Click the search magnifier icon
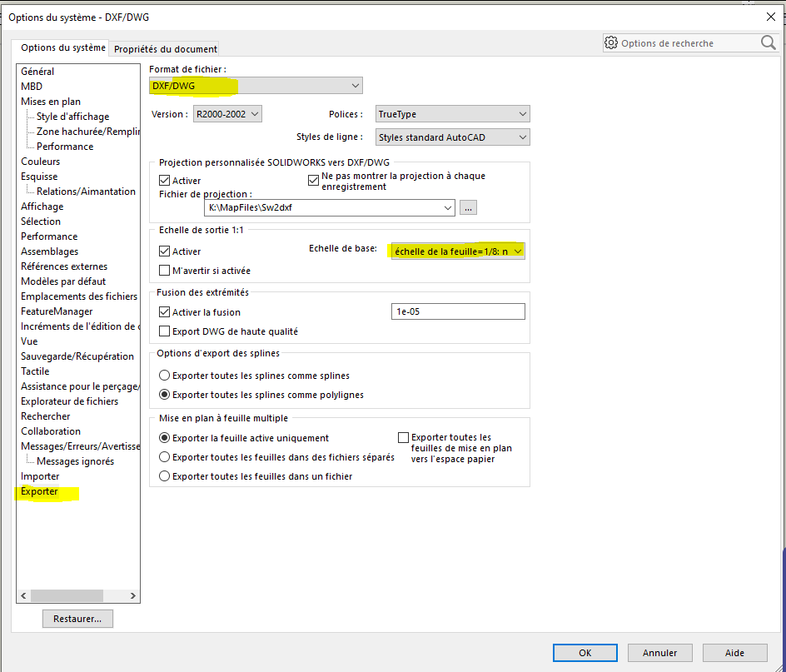 coord(768,42)
